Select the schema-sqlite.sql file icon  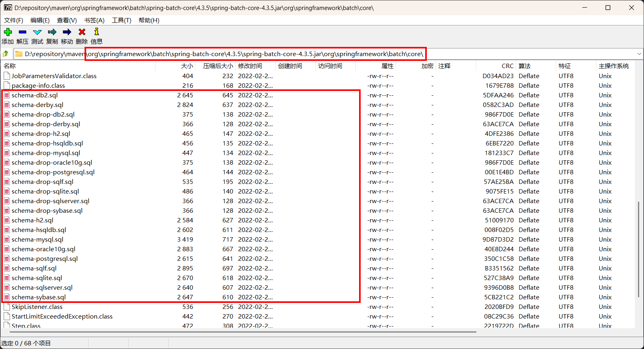pos(7,278)
